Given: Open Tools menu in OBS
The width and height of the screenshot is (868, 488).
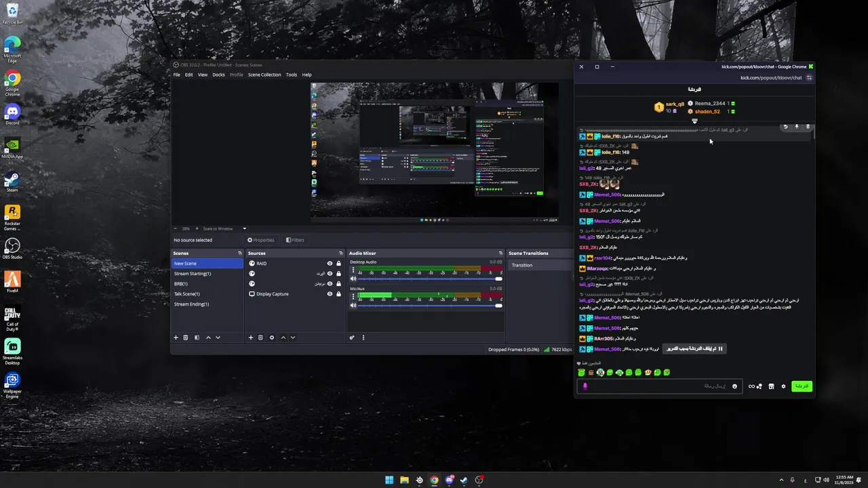Looking at the screenshot, I should (x=292, y=75).
